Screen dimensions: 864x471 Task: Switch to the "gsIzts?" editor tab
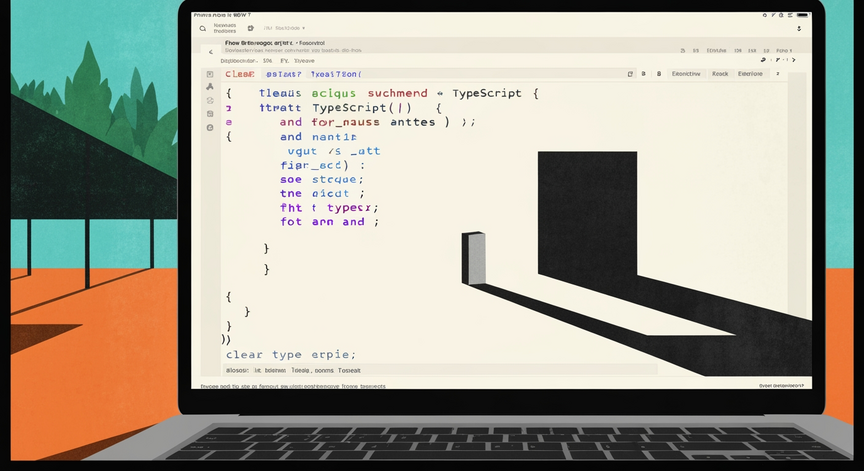coord(283,74)
